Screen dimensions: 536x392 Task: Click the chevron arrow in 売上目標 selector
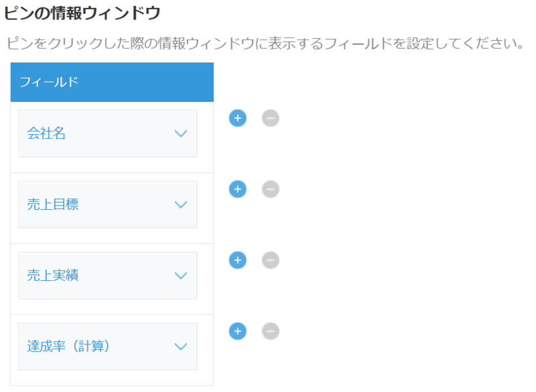[180, 205]
